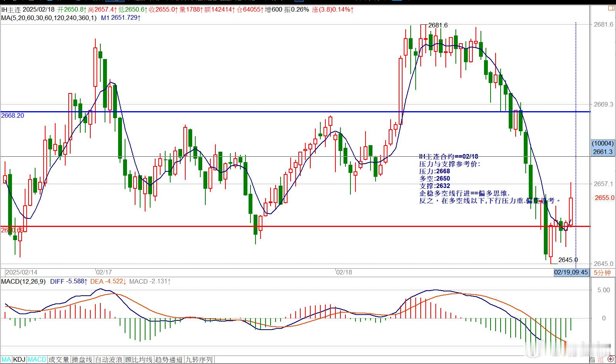Click the grey MACD -2.131 value
The width and height of the screenshot is (616, 364).
pyautogui.click(x=150, y=281)
